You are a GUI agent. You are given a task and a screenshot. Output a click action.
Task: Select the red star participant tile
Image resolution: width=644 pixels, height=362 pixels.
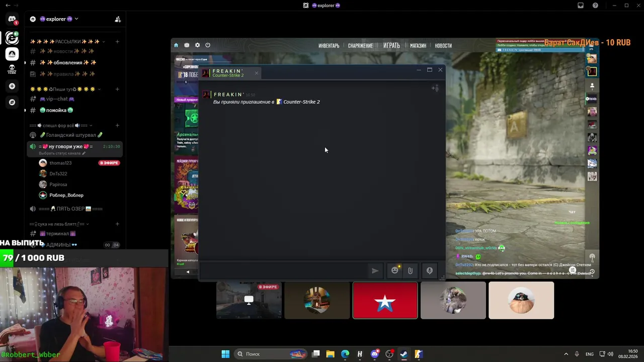coord(385,300)
